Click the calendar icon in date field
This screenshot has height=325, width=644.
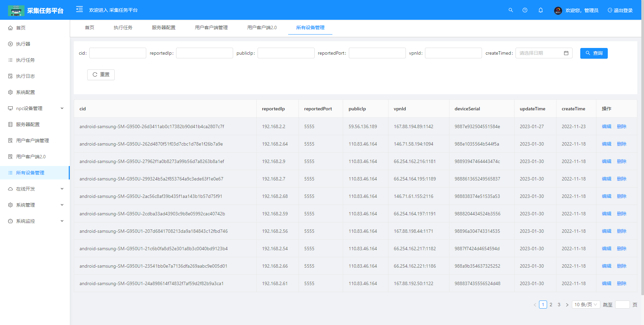(x=566, y=53)
